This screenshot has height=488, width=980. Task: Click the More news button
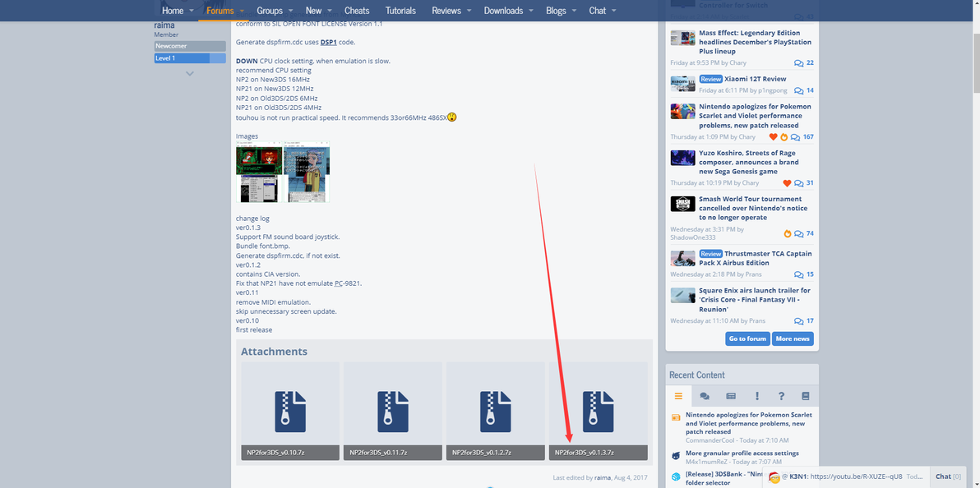pos(793,338)
